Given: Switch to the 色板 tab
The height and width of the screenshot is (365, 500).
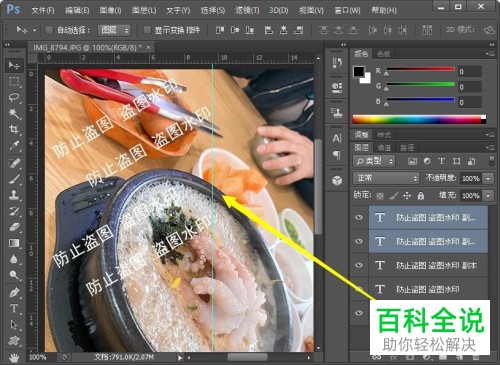Looking at the screenshot, I should tap(384, 54).
